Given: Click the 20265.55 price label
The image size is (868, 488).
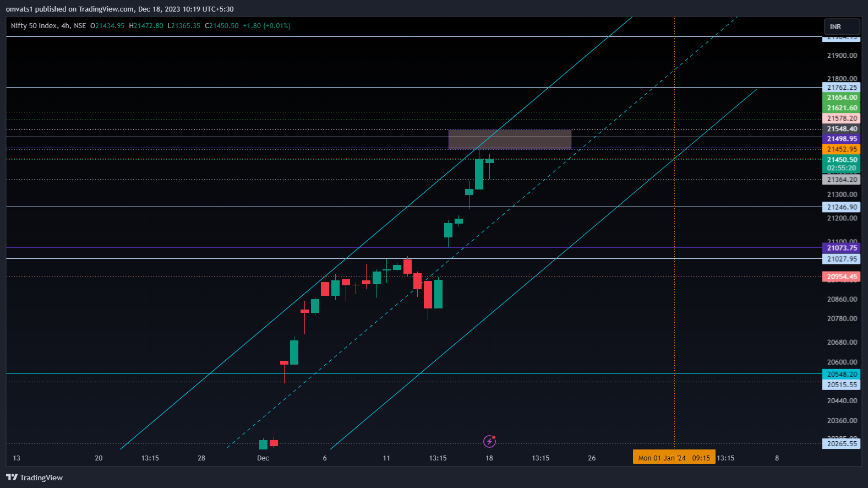Looking at the screenshot, I should click(x=842, y=443).
